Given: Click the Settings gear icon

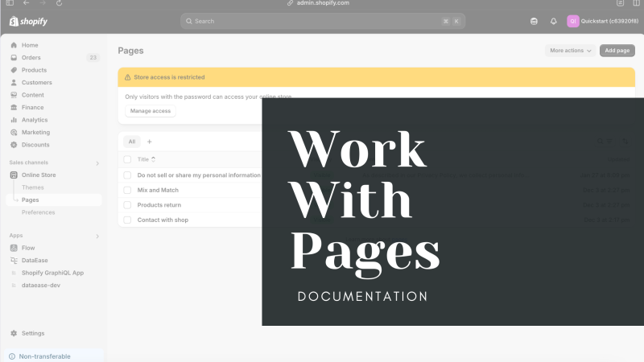Looking at the screenshot, I should [14, 333].
